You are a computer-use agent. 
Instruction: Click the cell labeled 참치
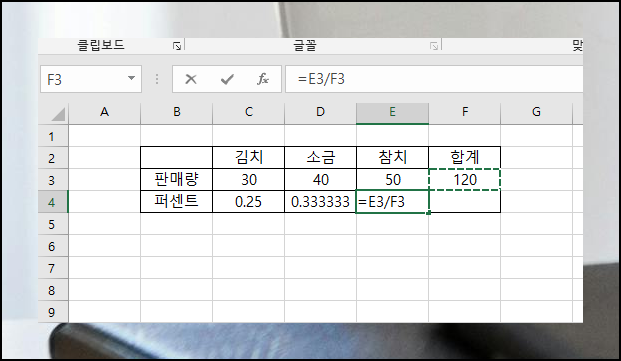[392, 158]
